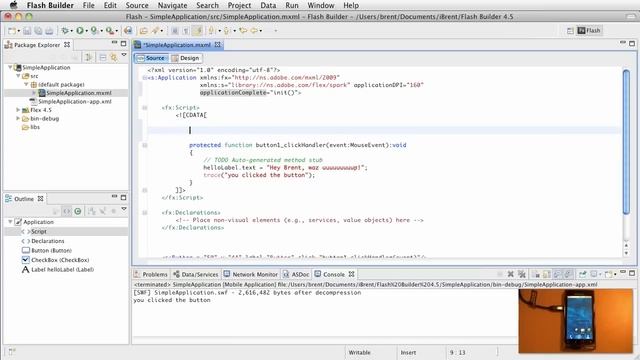Open the Debug icon dropdown arrow
640x360 pixels.
(x=71, y=31)
